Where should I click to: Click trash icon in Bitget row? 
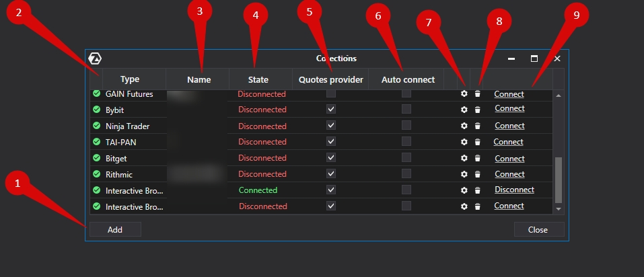click(x=477, y=158)
